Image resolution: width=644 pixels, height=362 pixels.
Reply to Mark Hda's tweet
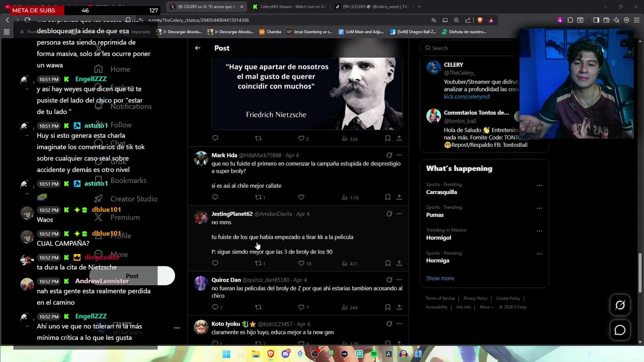click(215, 197)
